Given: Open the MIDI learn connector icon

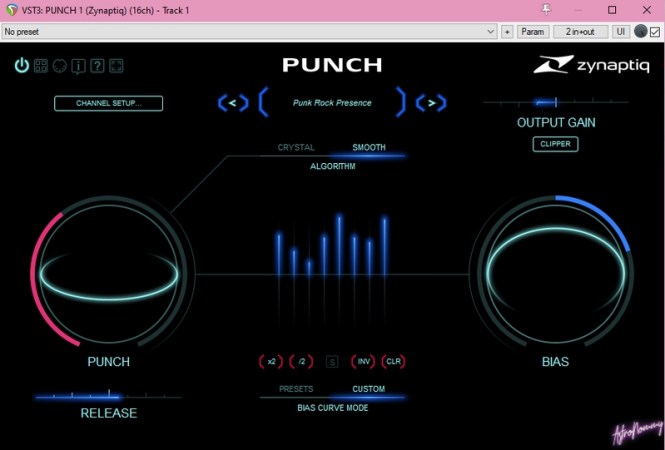Looking at the screenshot, I should pyautogui.click(x=59, y=66).
